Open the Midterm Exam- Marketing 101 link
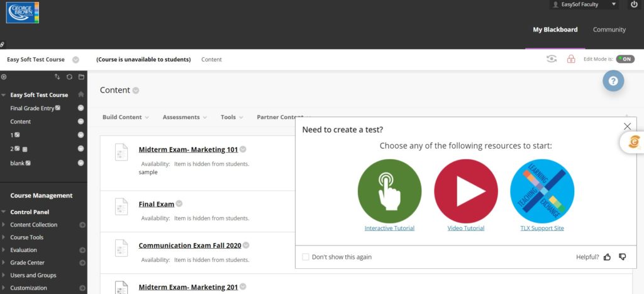 188,150
